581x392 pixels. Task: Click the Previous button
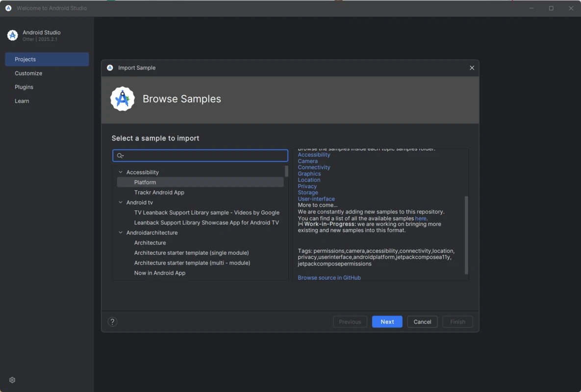[x=350, y=321]
